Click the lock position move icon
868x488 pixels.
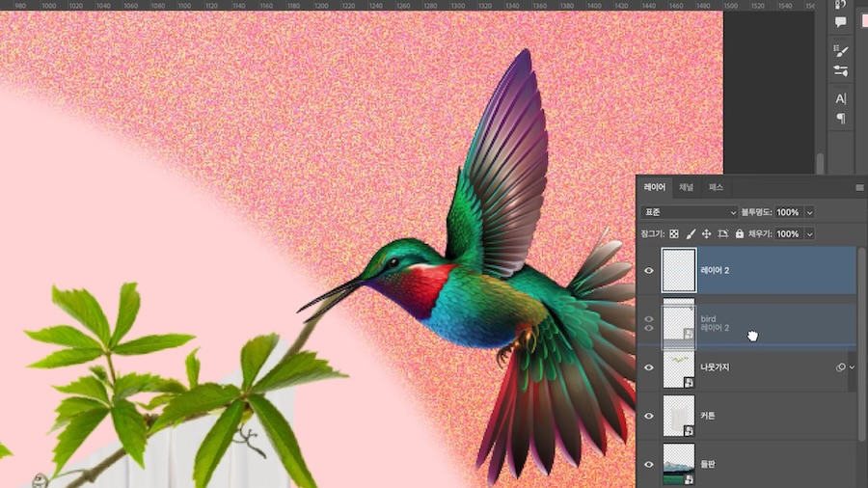[x=706, y=234]
